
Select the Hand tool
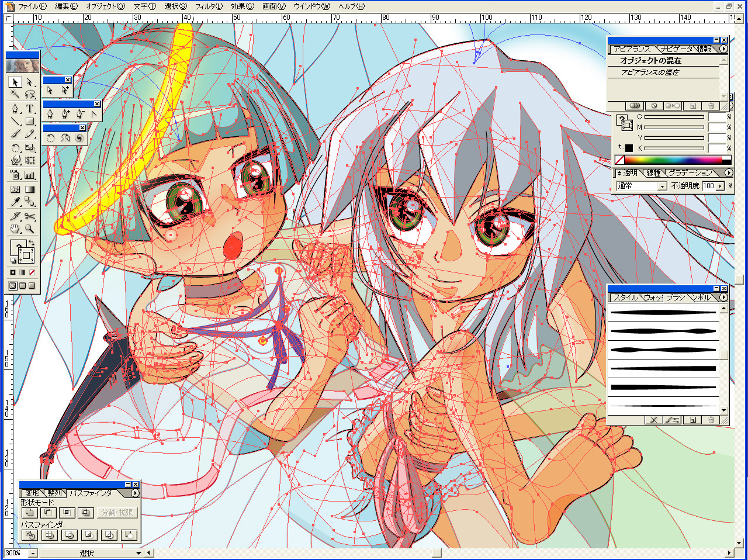pyautogui.click(x=15, y=229)
